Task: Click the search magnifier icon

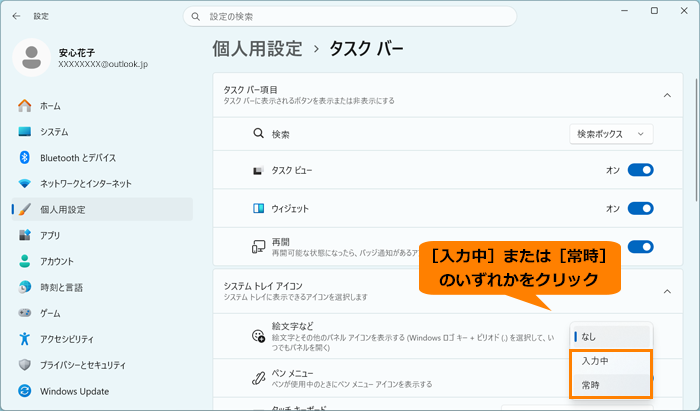Action: tap(196, 17)
